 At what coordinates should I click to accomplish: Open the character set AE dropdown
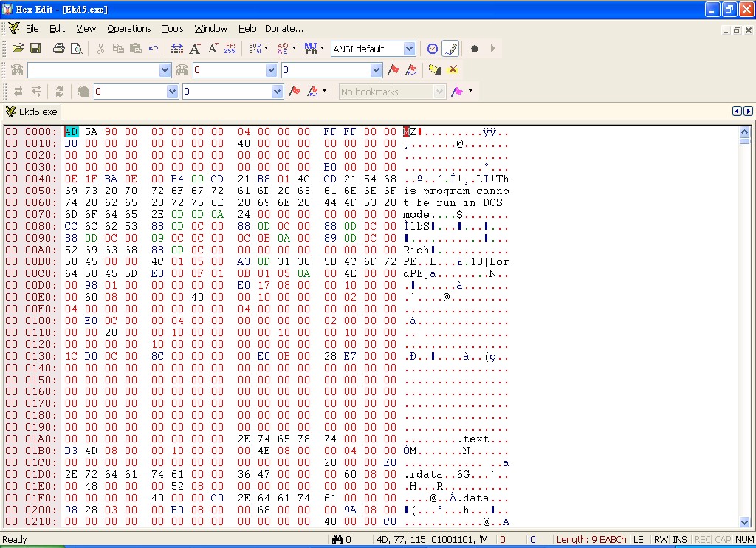point(294,48)
